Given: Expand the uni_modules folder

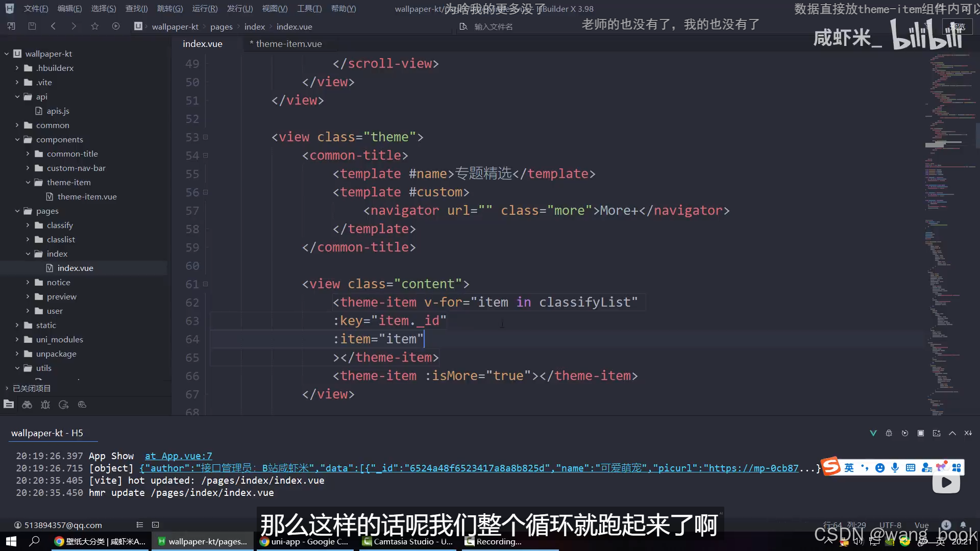Looking at the screenshot, I should pos(17,339).
